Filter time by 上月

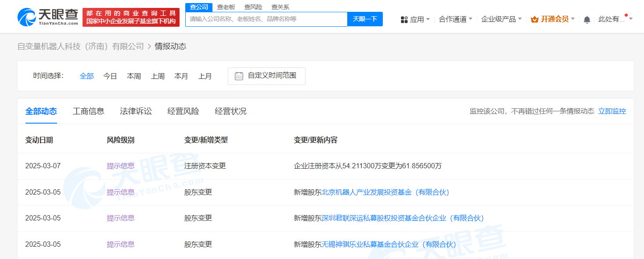[205, 76]
